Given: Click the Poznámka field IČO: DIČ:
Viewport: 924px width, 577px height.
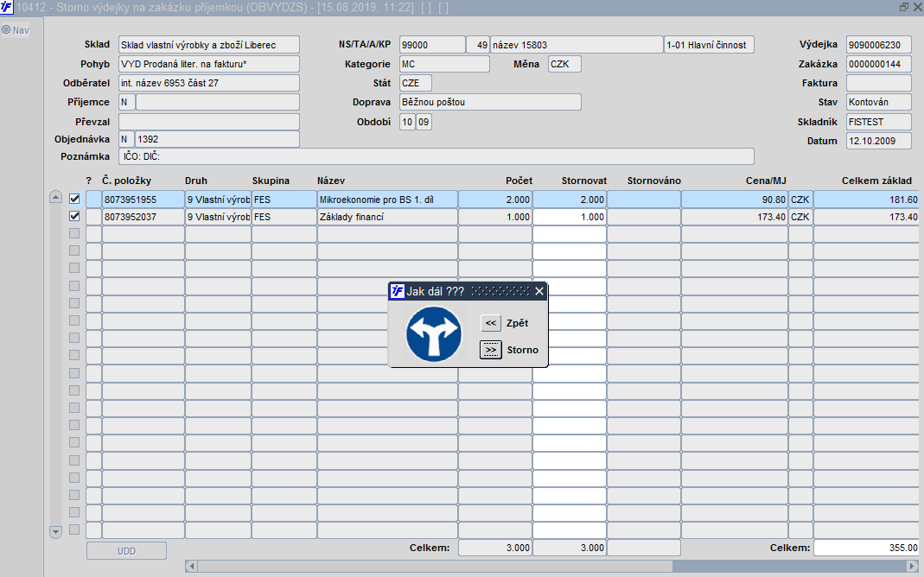Looking at the screenshot, I should pyautogui.click(x=437, y=156).
